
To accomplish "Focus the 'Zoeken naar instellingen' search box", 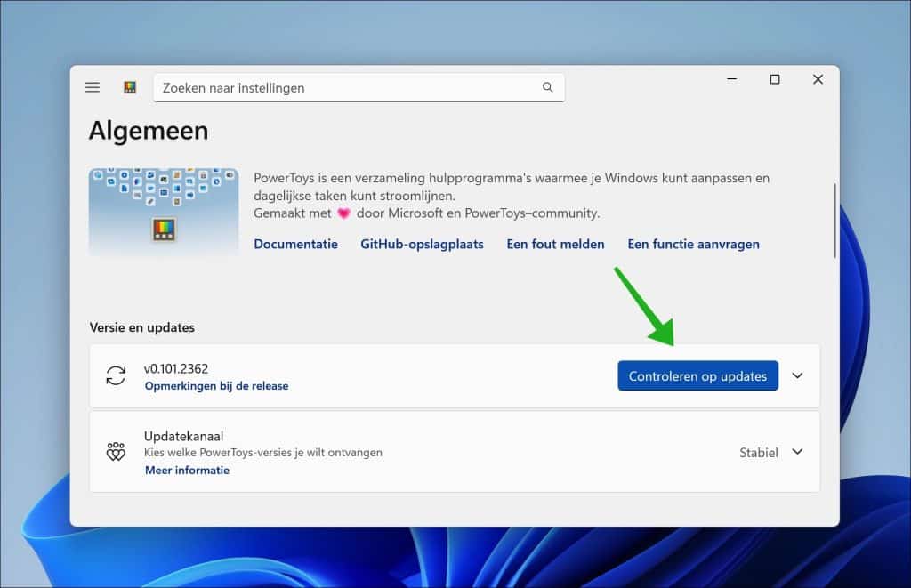I will coord(359,88).
